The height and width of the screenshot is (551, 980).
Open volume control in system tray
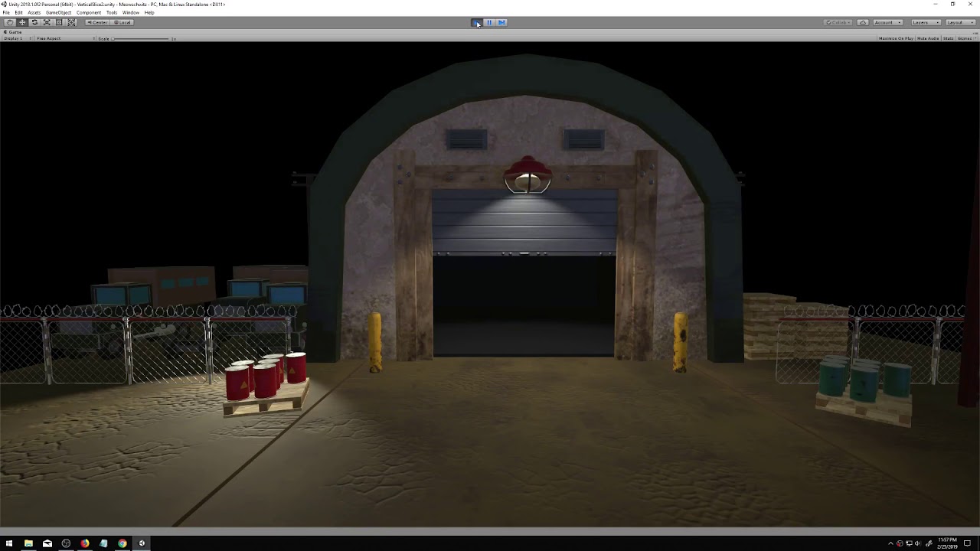918,543
